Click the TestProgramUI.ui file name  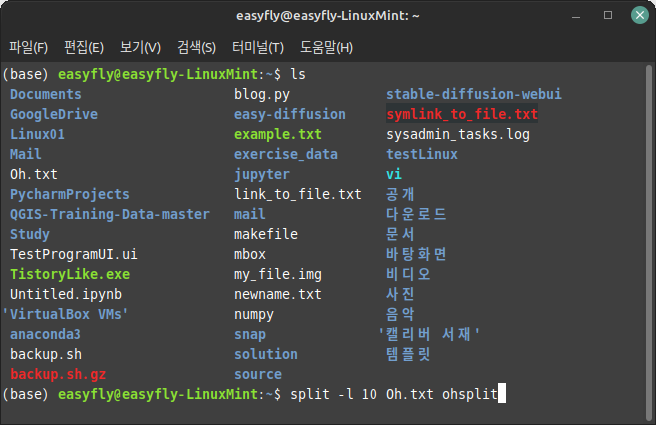(x=74, y=254)
